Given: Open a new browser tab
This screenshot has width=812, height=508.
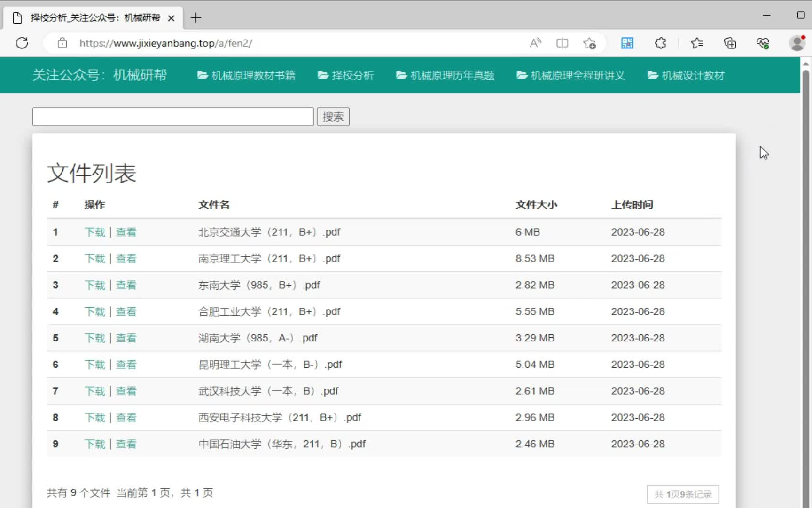Looking at the screenshot, I should pyautogui.click(x=196, y=18).
